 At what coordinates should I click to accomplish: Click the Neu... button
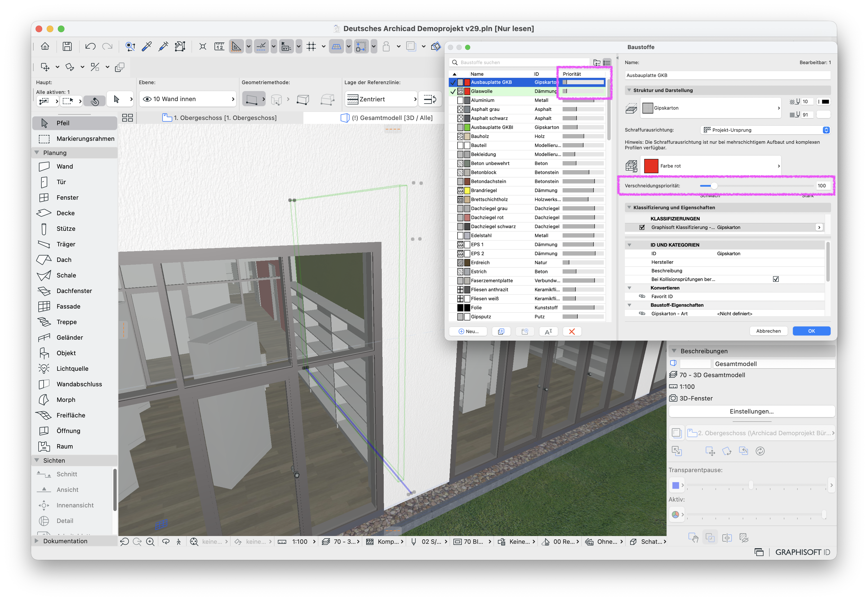(x=468, y=331)
